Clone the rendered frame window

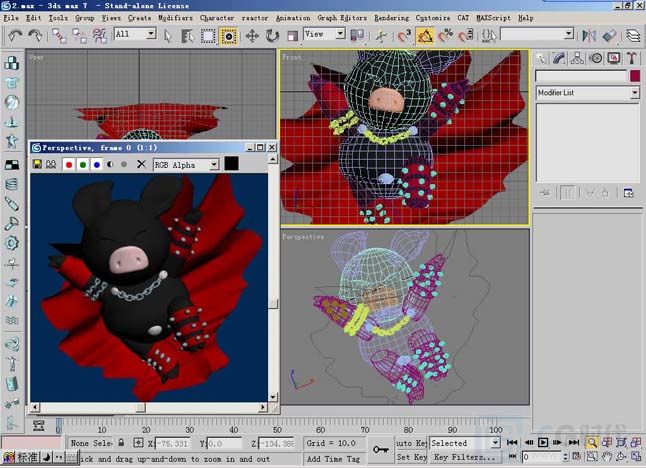[51, 164]
